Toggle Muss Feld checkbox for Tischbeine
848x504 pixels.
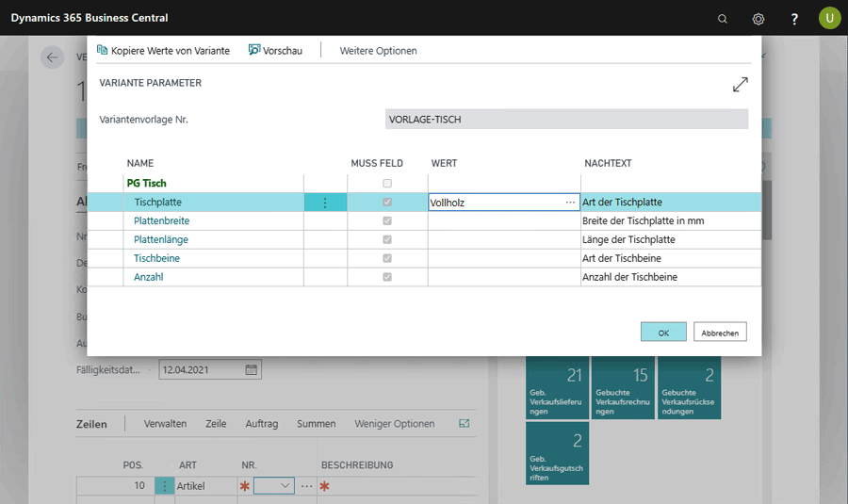(x=387, y=258)
